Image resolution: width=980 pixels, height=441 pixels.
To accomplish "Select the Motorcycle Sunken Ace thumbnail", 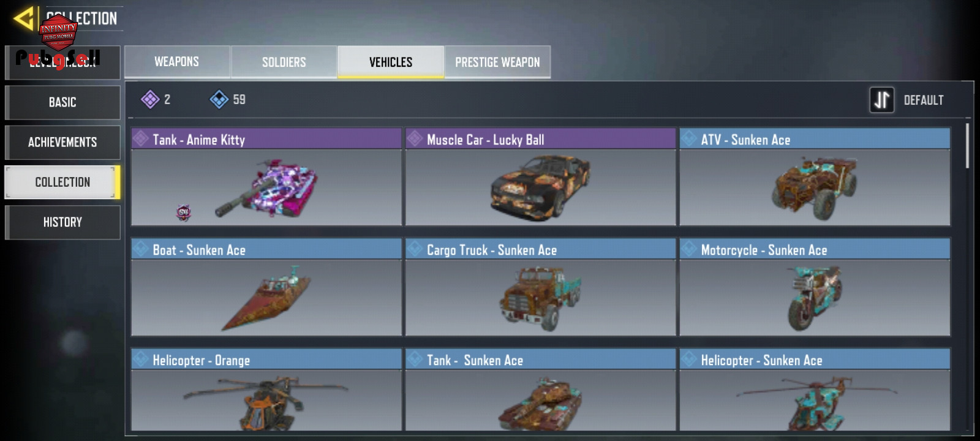I will [815, 297].
